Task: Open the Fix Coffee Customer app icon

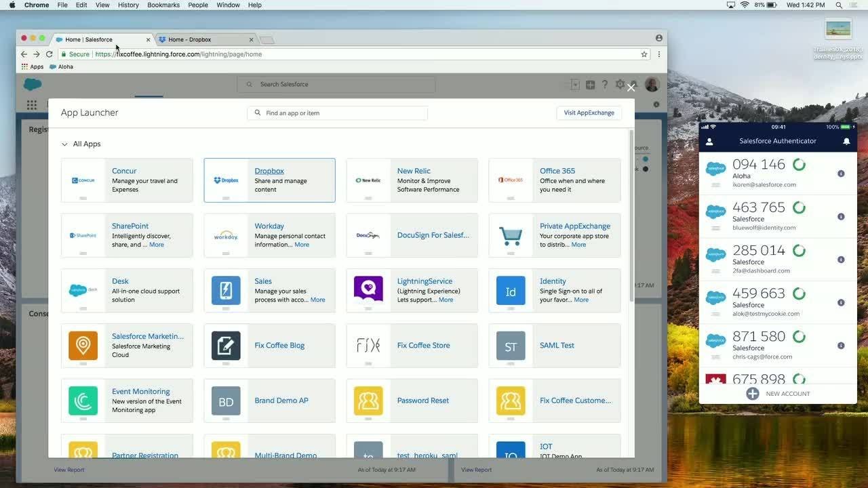Action: pos(511,400)
